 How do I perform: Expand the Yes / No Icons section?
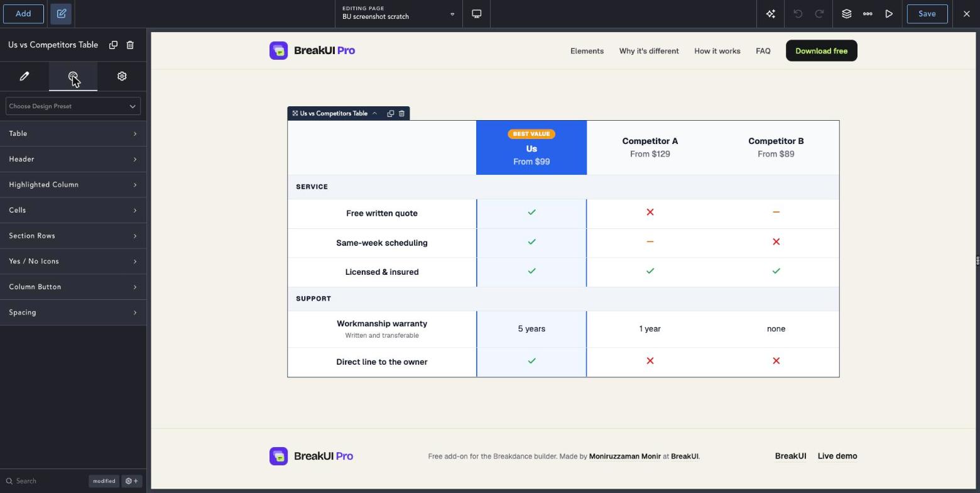click(73, 262)
